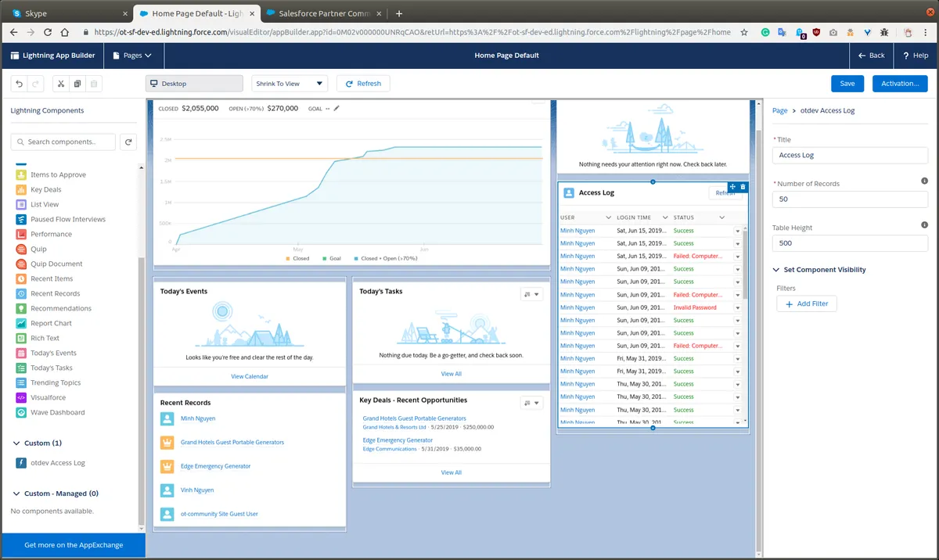Image resolution: width=939 pixels, height=560 pixels.
Task: Open the Google Translate extension icon
Action: point(782,32)
